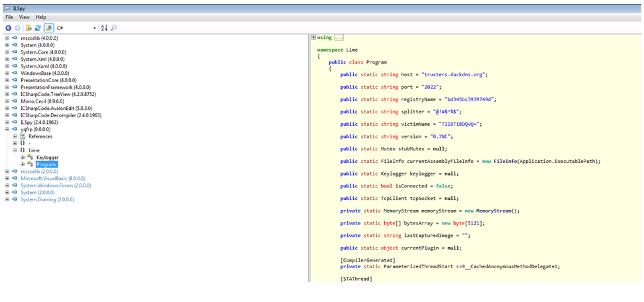Click the victimName string value
Screen dimensions: 644x302
(x=460, y=124)
